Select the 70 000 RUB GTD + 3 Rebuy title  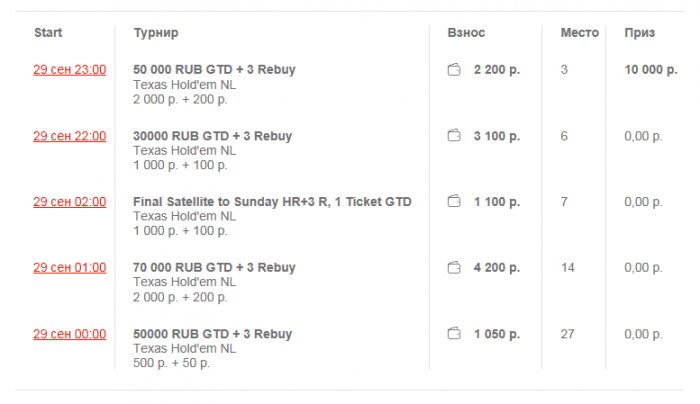coord(214,268)
